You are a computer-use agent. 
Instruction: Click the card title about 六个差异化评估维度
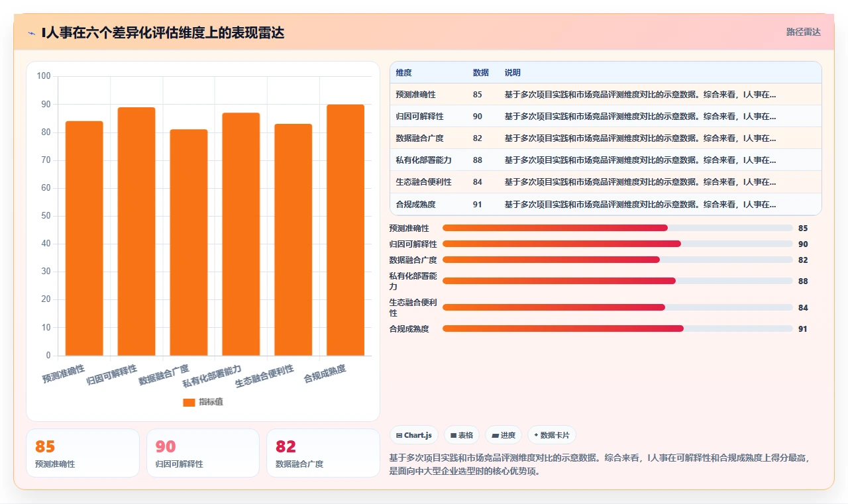163,32
